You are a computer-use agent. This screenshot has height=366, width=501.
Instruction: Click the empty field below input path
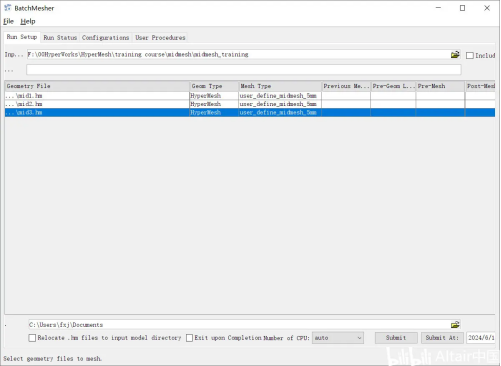(244, 70)
